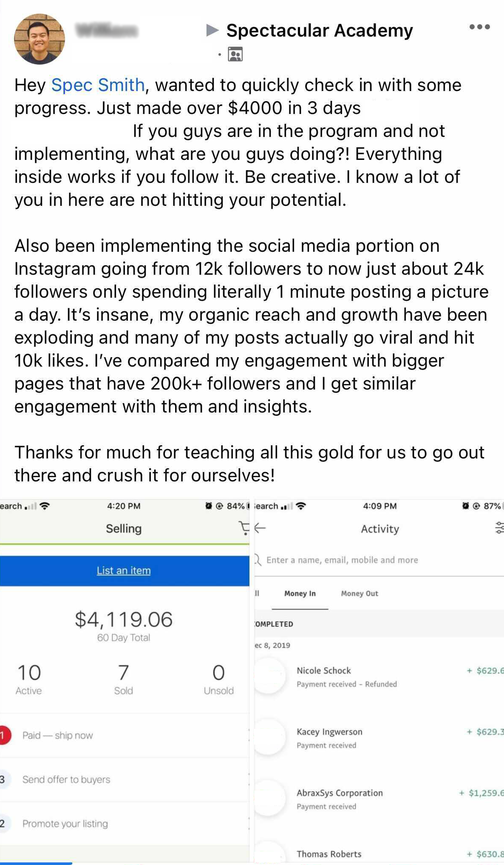Image resolution: width=504 pixels, height=865 pixels.
Task: Expand the Send offer to buyers row
Action: click(x=123, y=780)
